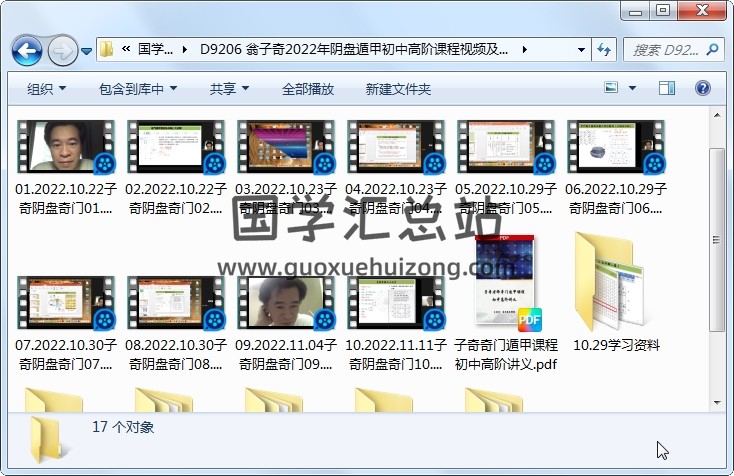Click the 全部播放 button
Screen dimensions: 734x476
click(x=307, y=89)
